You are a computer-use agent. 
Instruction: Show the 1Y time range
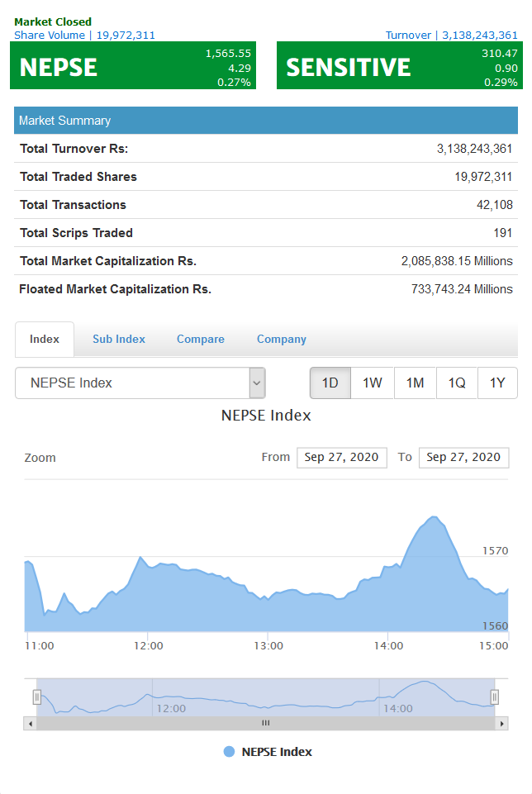click(497, 383)
